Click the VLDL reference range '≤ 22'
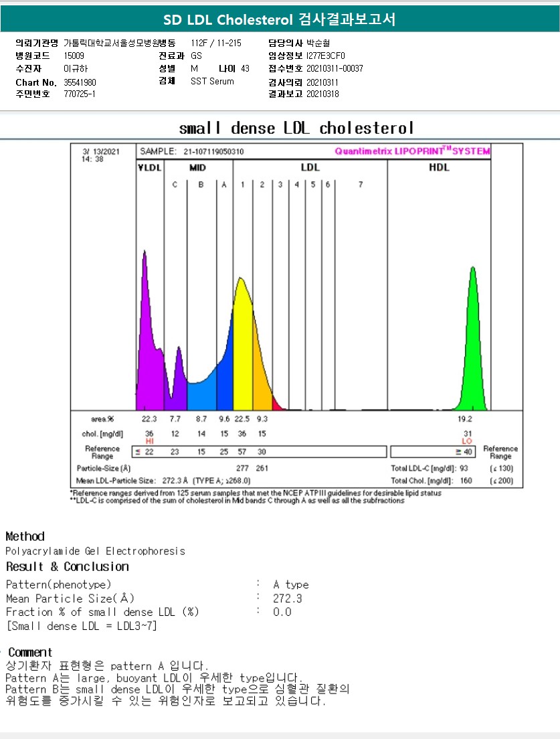560x739 pixels. [145, 452]
